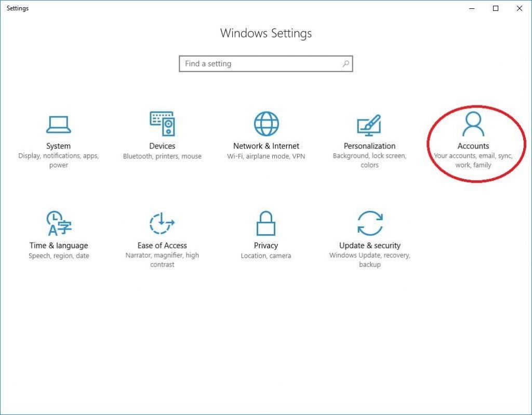532x415 pixels.
Task: Click 'Bluetooth, printers, mouse' description
Action: (x=162, y=156)
